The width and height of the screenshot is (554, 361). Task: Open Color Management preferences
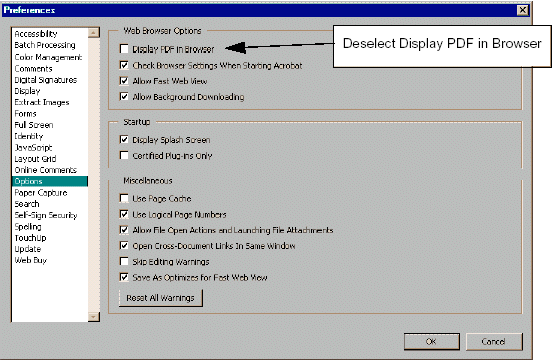tap(48, 57)
